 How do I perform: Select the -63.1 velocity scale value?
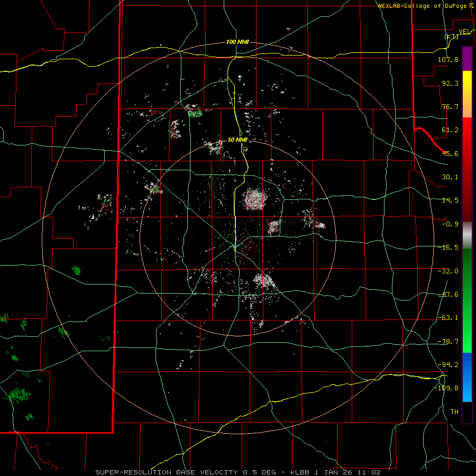coord(448,318)
